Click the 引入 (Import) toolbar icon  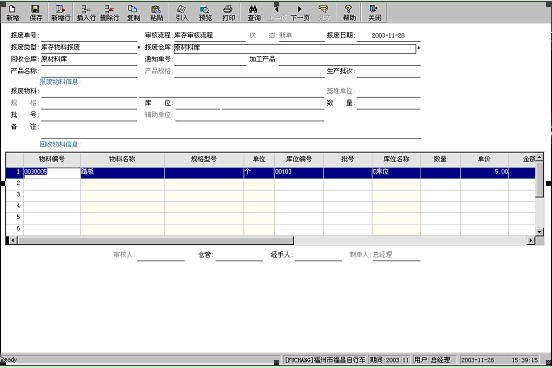tap(182, 13)
